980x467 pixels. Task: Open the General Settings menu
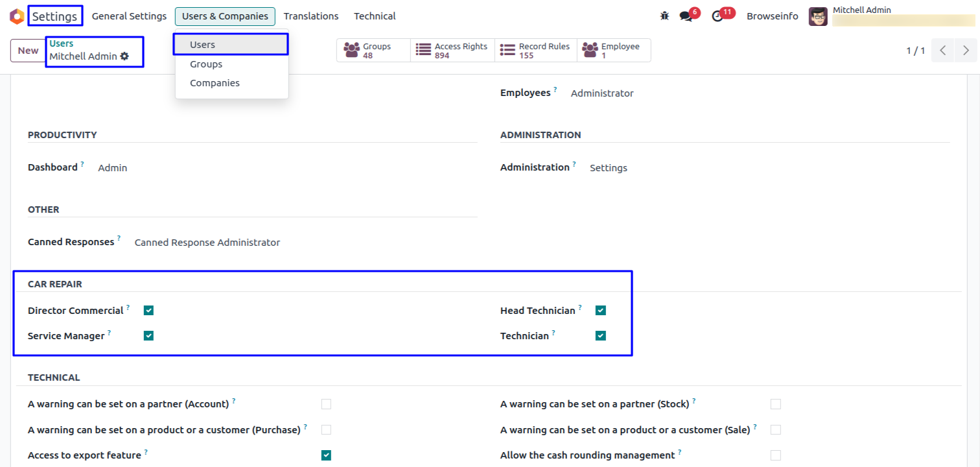[129, 16]
